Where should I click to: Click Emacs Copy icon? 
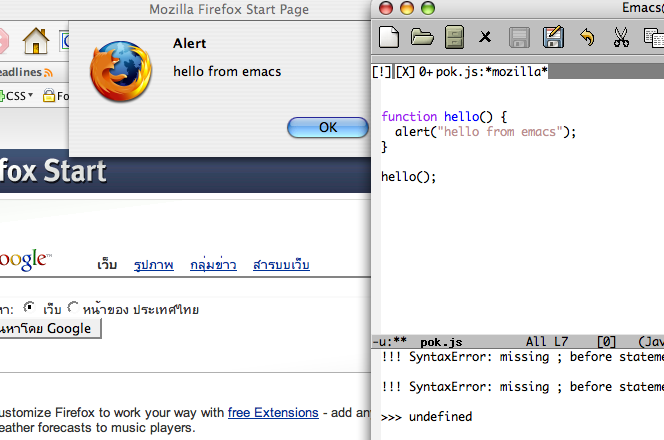[654, 38]
